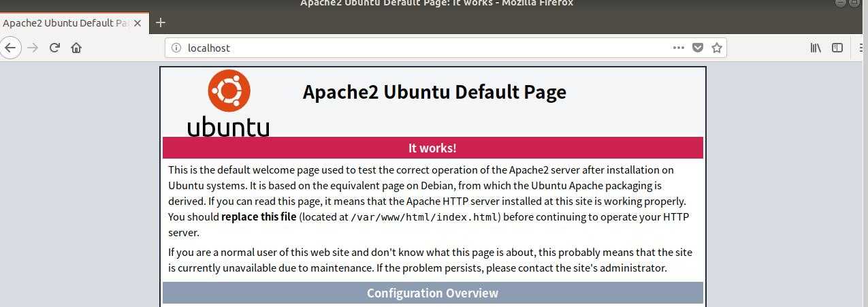Image resolution: width=868 pixels, height=307 pixels.
Task: Close the Apache2 Ubuntu Default Page tab
Action: point(138,23)
